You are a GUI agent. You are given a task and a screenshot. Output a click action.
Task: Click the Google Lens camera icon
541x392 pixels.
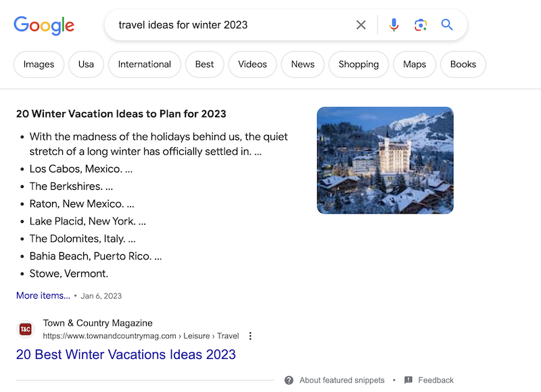tap(421, 24)
